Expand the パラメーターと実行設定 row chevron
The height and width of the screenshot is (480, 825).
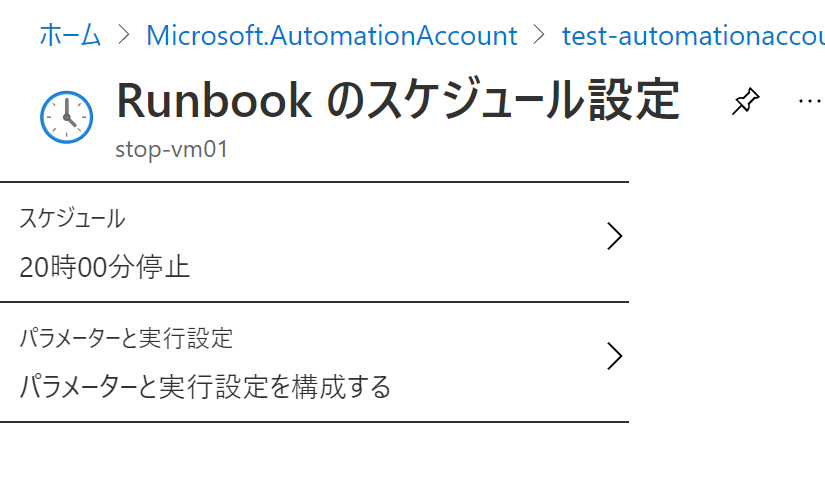coord(615,356)
